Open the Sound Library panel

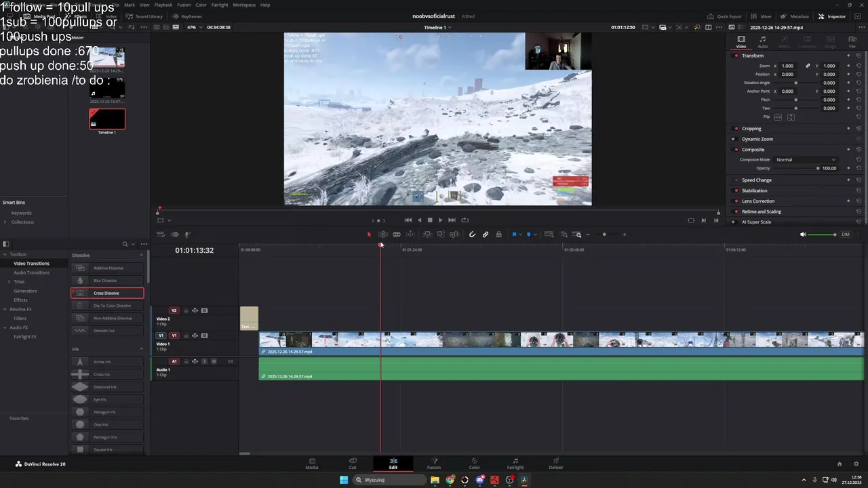click(144, 16)
